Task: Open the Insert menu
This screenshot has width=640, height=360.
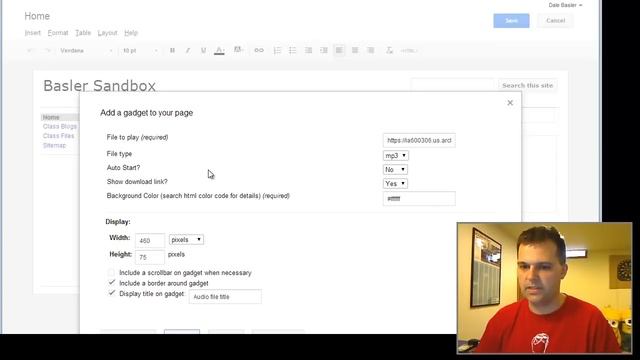Action: [33, 33]
